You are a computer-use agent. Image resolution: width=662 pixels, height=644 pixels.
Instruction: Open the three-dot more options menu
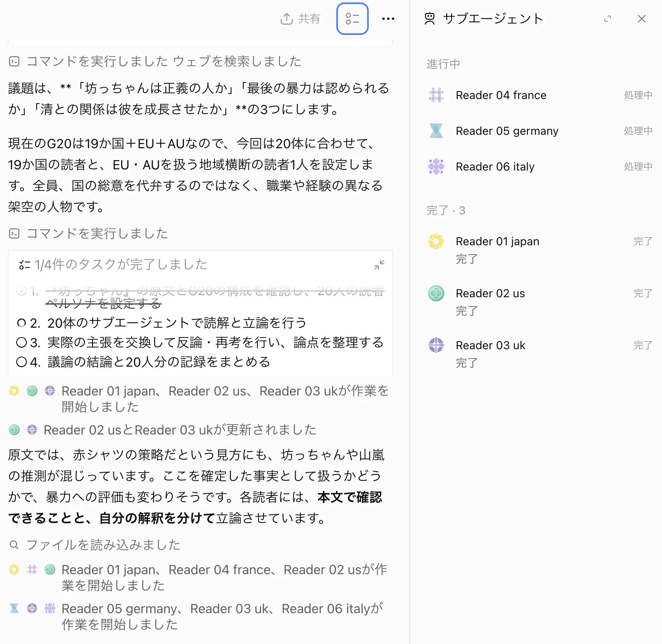coord(388,19)
